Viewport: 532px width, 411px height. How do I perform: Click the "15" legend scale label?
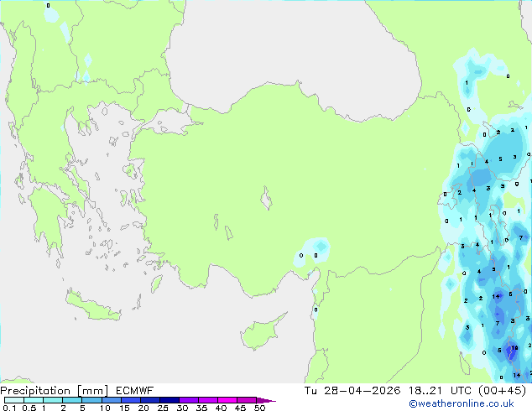(x=124, y=408)
